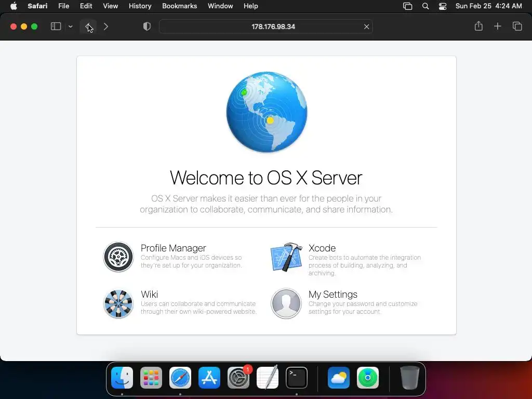
Task: Open the Edit menu
Action: click(x=86, y=6)
